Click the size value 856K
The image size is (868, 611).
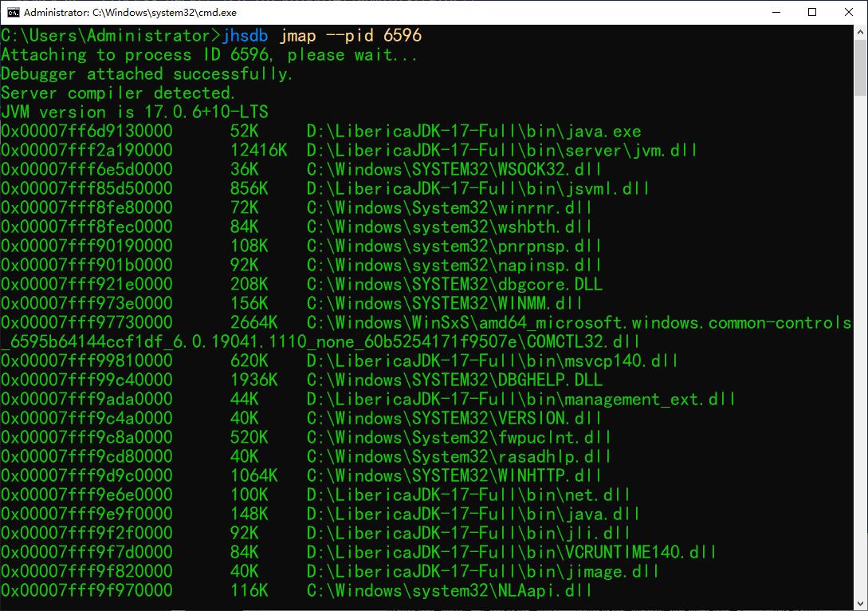pyautogui.click(x=249, y=188)
